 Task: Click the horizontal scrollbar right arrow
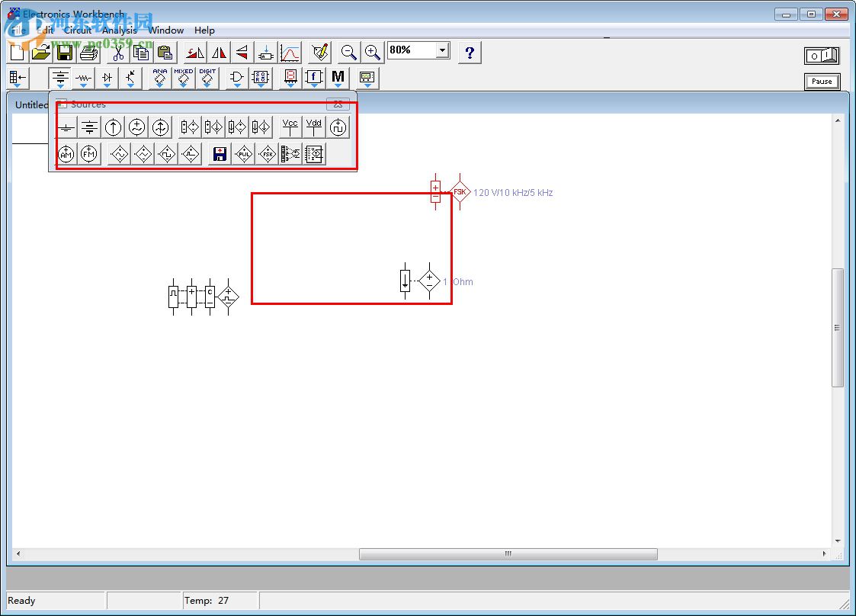pos(825,554)
